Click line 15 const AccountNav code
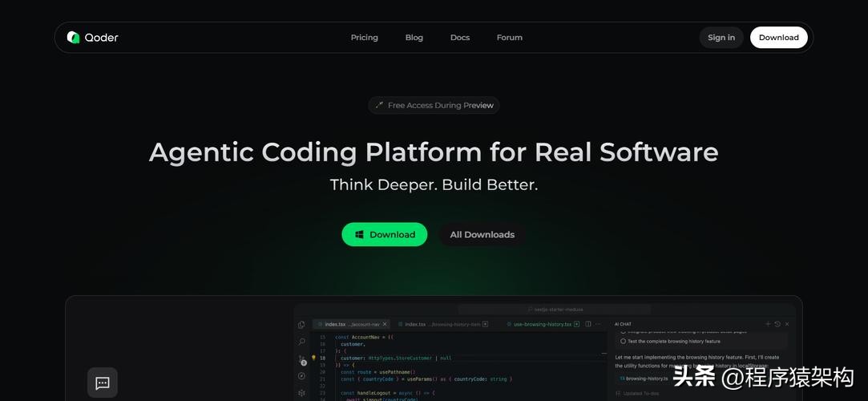Image resolution: width=868 pixels, height=401 pixels. (x=364, y=337)
